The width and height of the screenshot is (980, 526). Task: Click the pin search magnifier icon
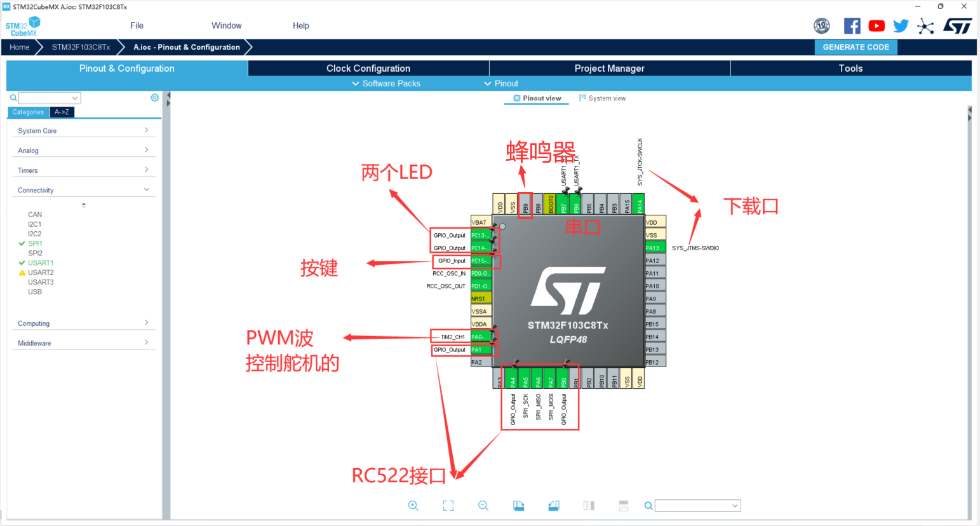coord(648,506)
